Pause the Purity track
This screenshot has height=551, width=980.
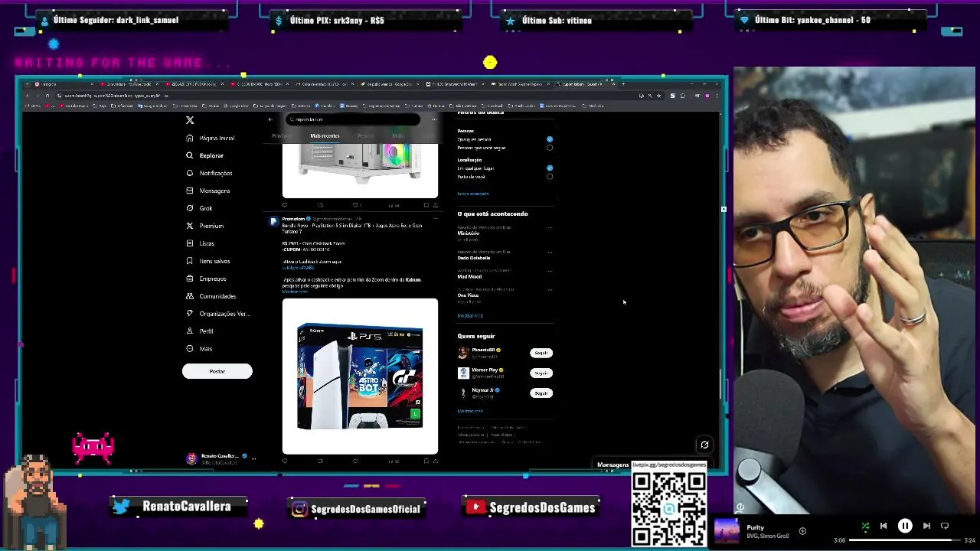click(905, 526)
